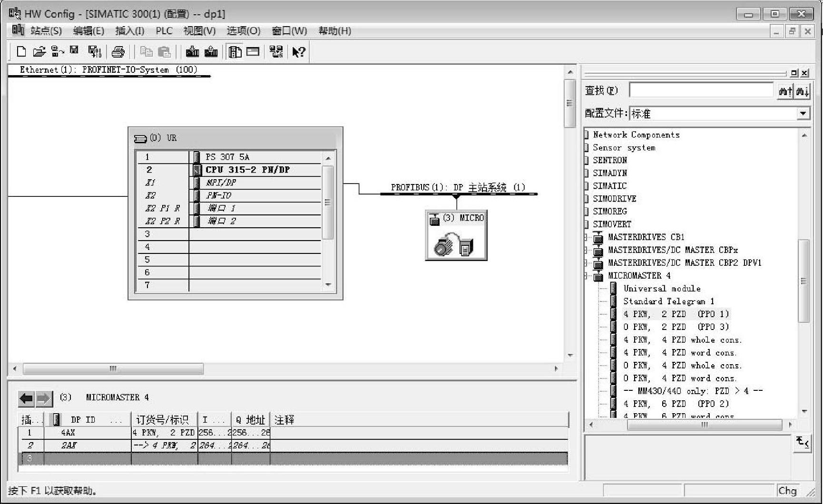Screen dimensions: 823x504
Task: Click the Save and Compile toolbar icon
Action: click(x=95, y=51)
